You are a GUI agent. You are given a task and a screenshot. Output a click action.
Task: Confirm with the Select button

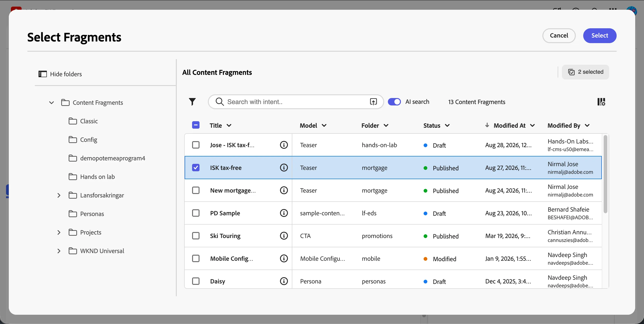click(x=600, y=35)
